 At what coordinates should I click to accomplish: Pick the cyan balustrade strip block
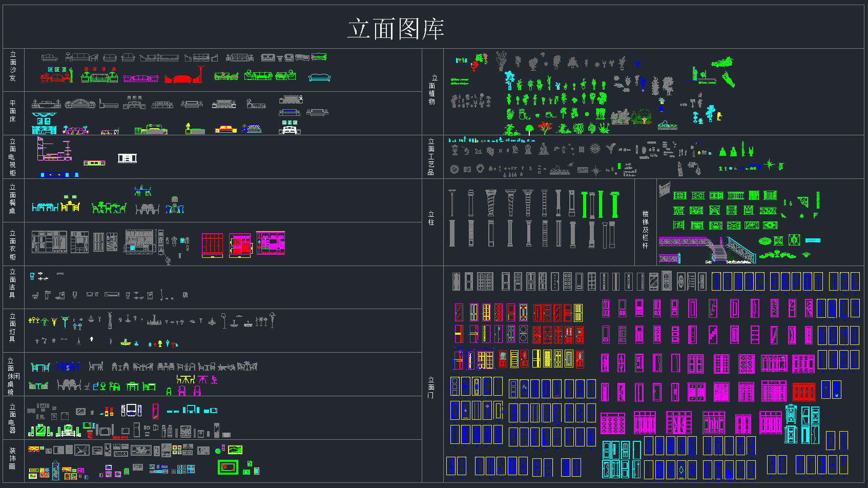(x=813, y=240)
